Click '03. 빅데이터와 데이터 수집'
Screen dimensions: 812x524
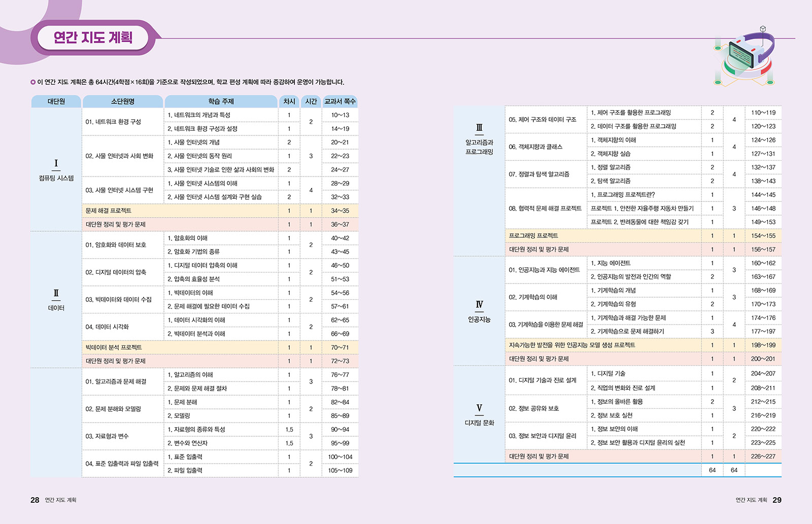coord(118,300)
